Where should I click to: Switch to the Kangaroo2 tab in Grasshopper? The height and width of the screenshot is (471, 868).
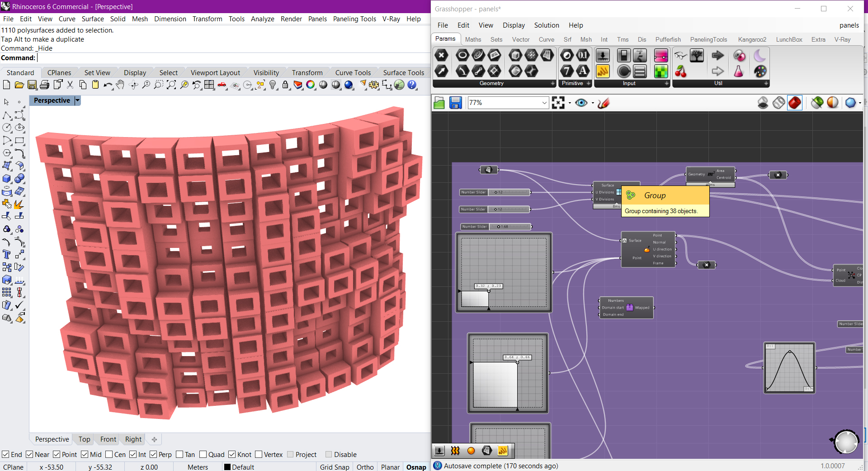pos(752,39)
